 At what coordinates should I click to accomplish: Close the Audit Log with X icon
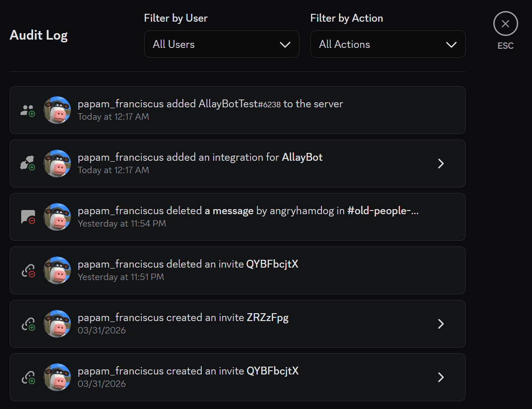click(505, 24)
